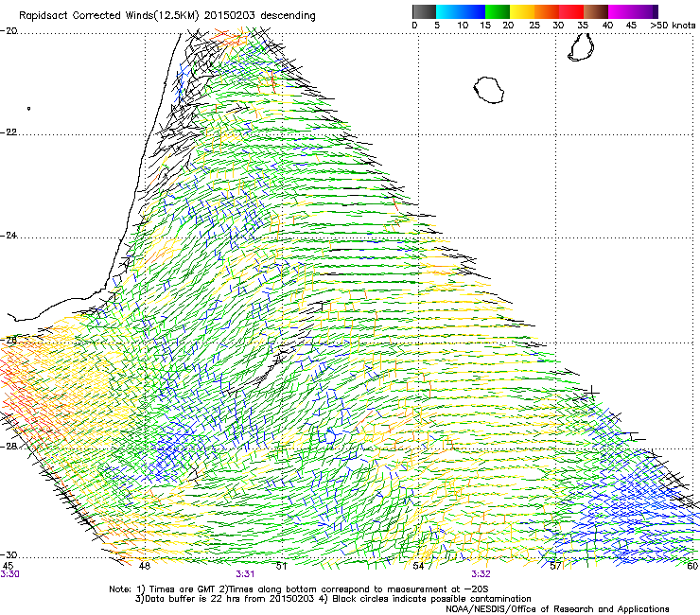Viewport: 700px width, 615px height.
Task: Click the NOAA/NESDIS credit line
Action: click(x=557, y=609)
